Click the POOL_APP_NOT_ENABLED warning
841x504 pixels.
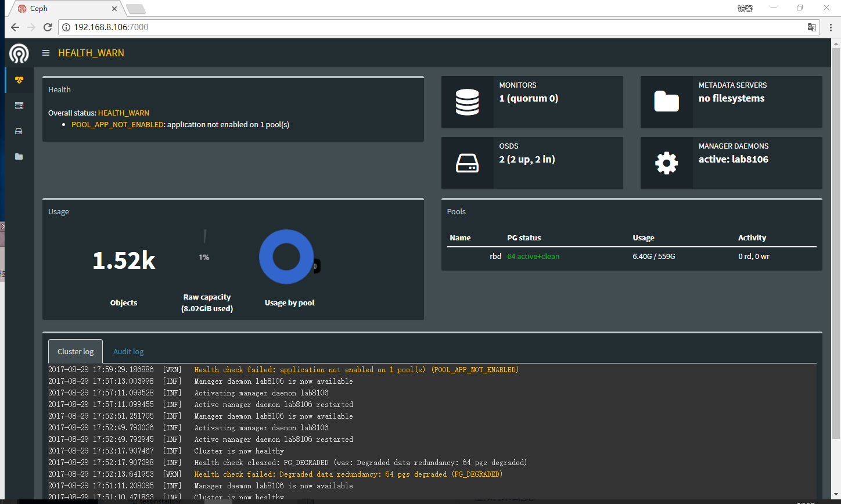click(x=117, y=124)
